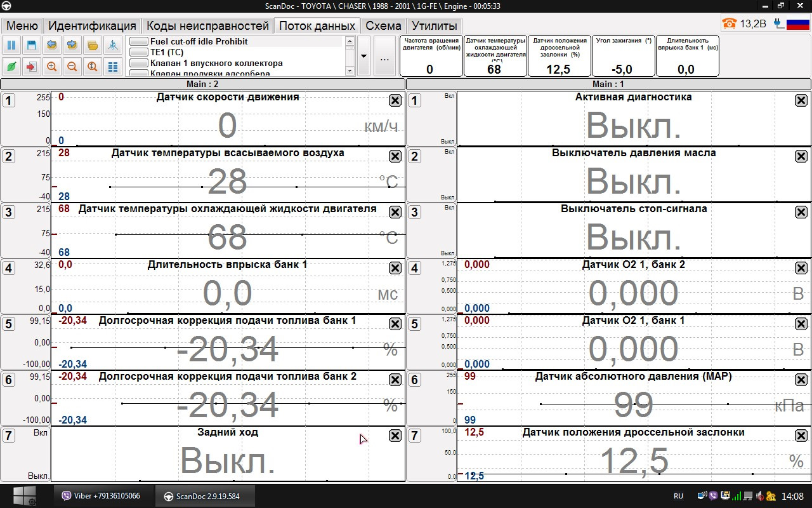Click the magnifier with vertical arrows
The image size is (812, 508).
93,67
